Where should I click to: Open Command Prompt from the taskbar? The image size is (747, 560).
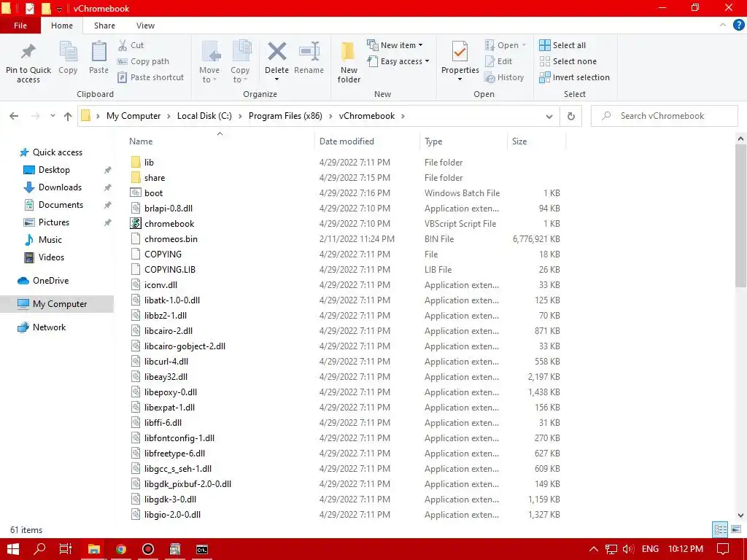[202, 549]
